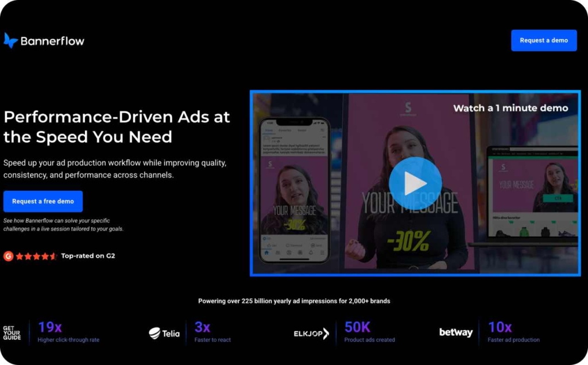Image resolution: width=588 pixels, height=365 pixels.
Task: Click Request a free demo
Action: click(x=42, y=201)
